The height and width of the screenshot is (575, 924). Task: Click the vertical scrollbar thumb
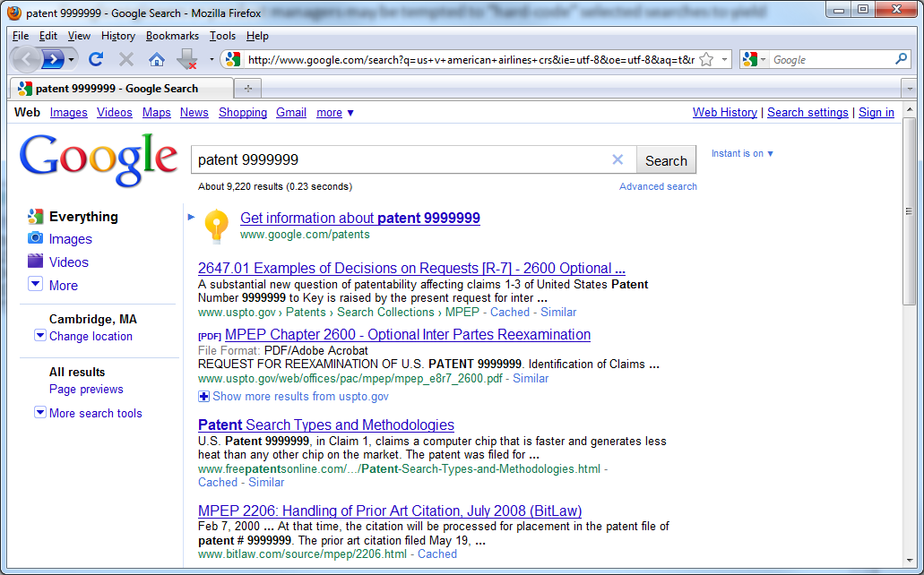pyautogui.click(x=910, y=210)
